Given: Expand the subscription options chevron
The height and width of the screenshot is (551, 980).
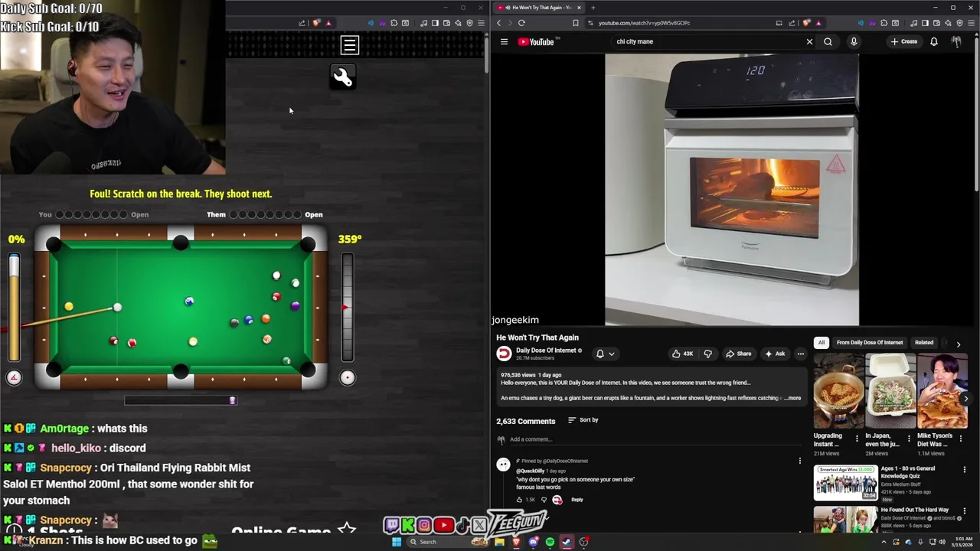Looking at the screenshot, I should (x=612, y=354).
